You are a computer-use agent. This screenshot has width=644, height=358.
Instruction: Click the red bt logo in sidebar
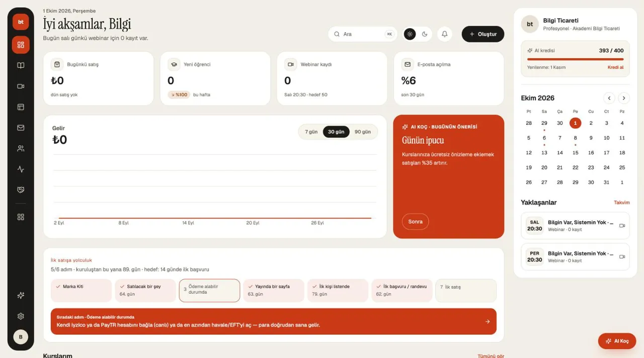coord(21,22)
